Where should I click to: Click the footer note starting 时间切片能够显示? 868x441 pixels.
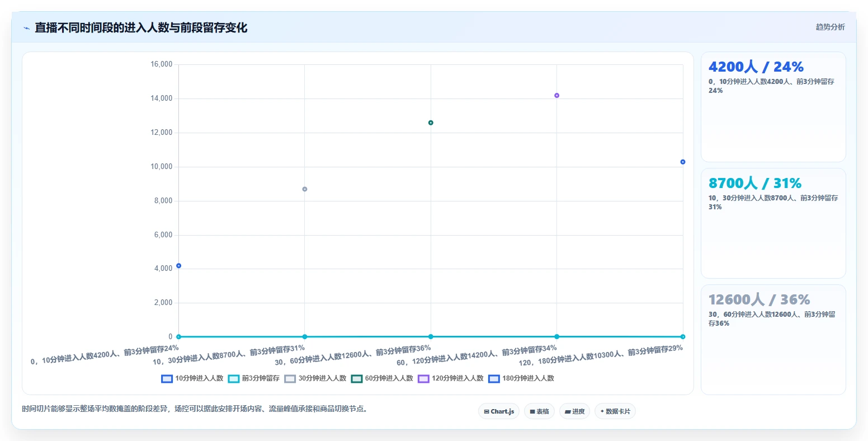point(196,409)
